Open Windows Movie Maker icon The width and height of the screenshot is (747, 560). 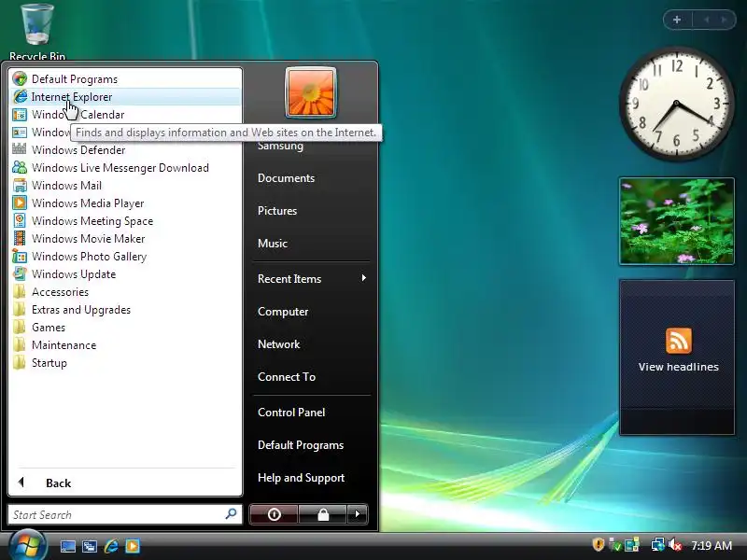pos(20,238)
